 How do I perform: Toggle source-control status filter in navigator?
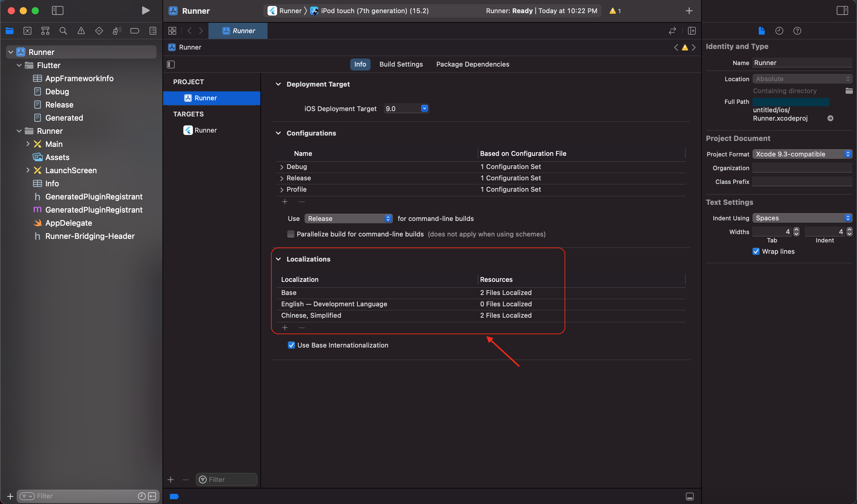pos(152,496)
